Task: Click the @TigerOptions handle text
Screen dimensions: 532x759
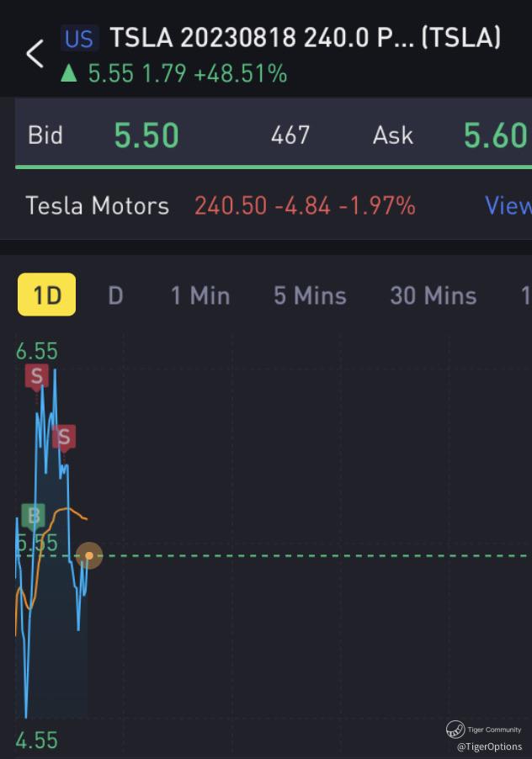Action: coord(489,746)
